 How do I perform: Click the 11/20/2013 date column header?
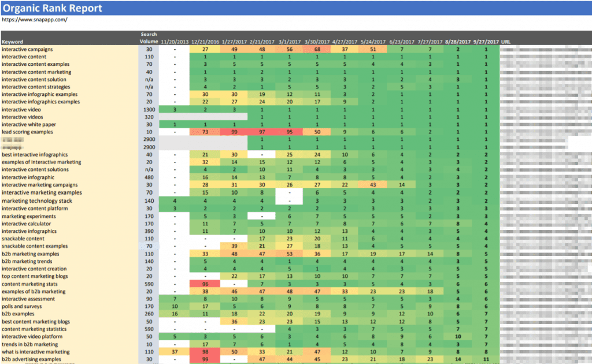point(173,41)
